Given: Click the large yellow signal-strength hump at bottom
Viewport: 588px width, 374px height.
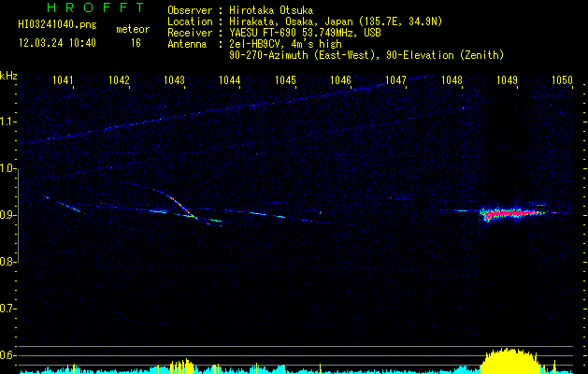Looking at the screenshot, I should 510,361.
